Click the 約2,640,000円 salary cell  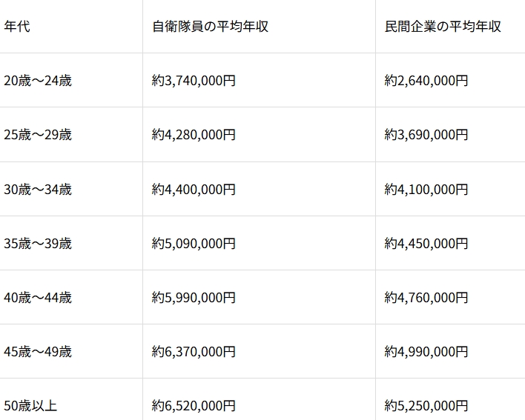coord(426,81)
